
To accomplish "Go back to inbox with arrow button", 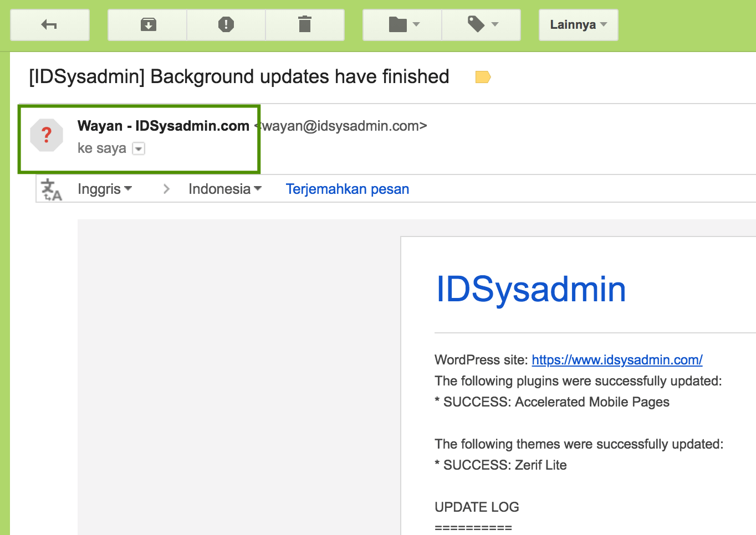I will [50, 25].
